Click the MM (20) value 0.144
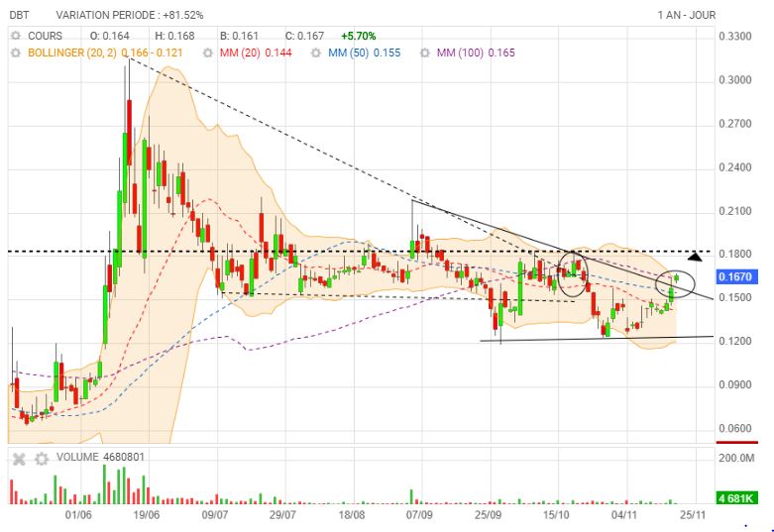Viewport: 774px width, 532px height. [x=278, y=53]
